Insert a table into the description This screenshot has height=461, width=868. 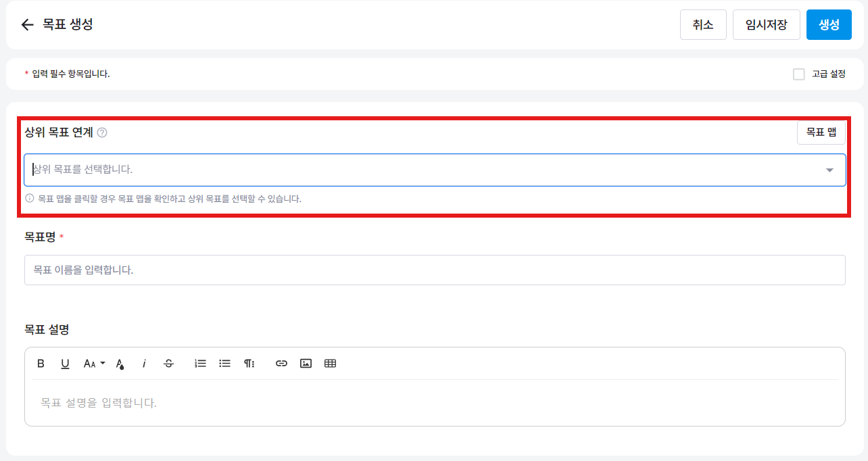click(x=330, y=364)
